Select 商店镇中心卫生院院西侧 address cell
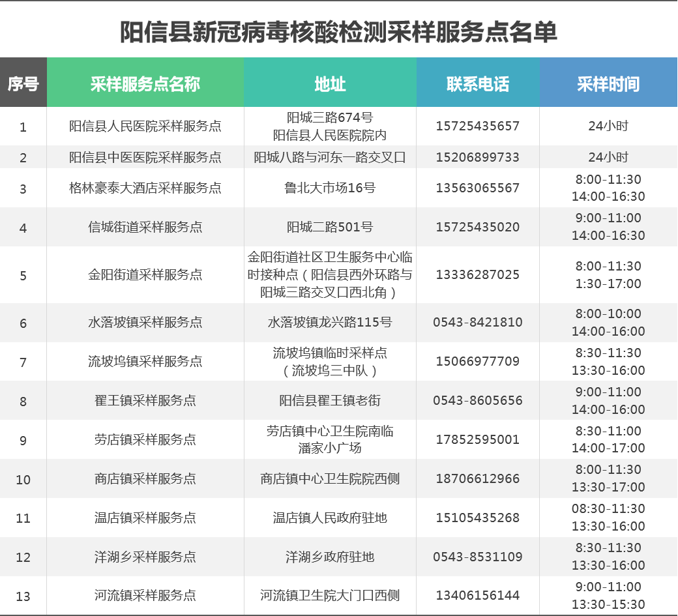Image resolution: width=678 pixels, height=616 pixels. tap(330, 479)
